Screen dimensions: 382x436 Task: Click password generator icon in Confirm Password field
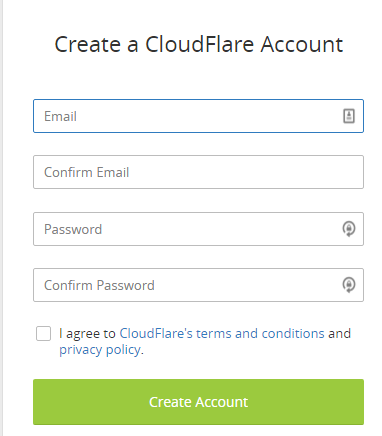click(x=349, y=285)
